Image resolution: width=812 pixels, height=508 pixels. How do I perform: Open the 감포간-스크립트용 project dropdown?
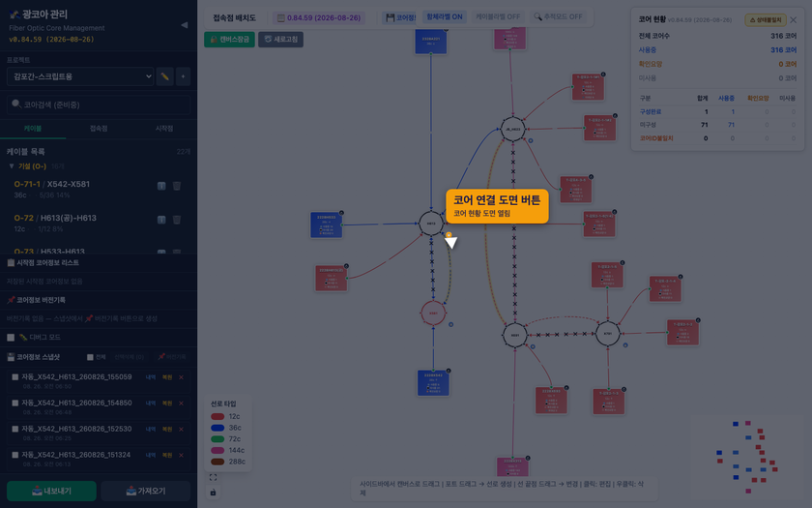[x=80, y=76]
